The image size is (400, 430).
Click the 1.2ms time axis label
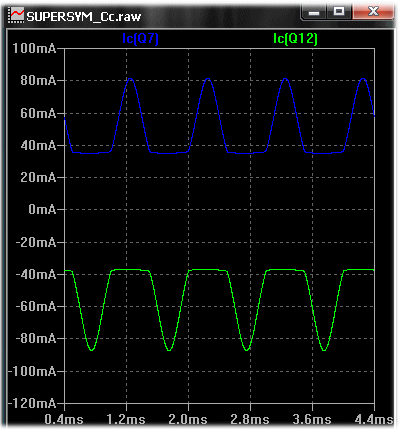(x=126, y=419)
